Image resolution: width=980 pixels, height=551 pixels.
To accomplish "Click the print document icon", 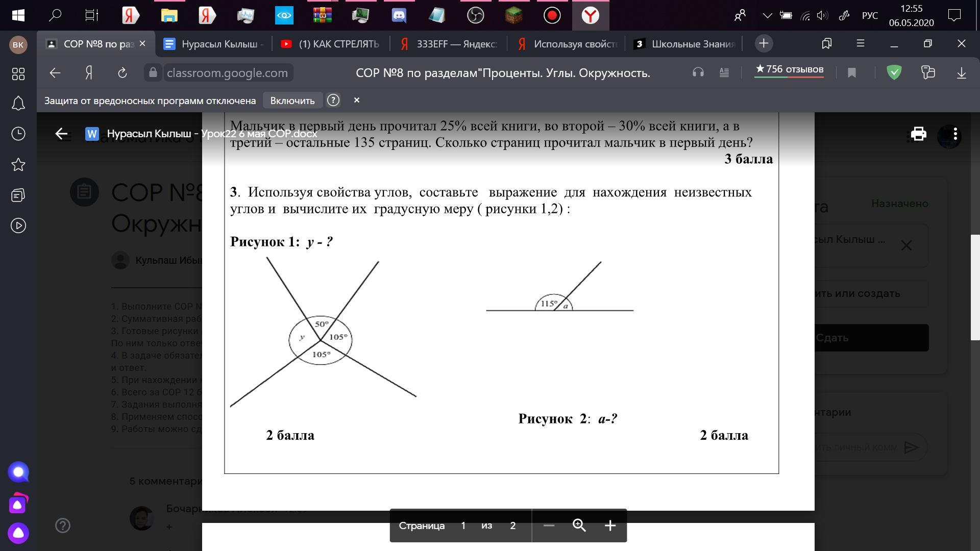I will tap(918, 134).
